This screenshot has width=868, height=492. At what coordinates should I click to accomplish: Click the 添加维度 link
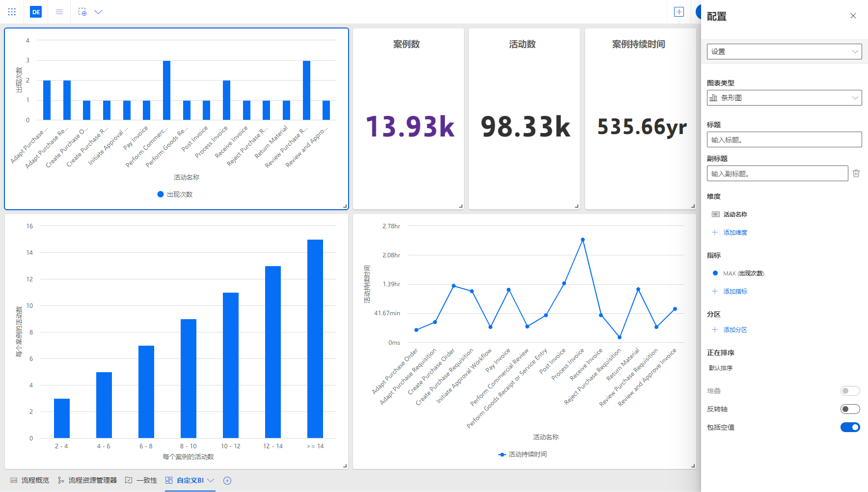(x=735, y=233)
